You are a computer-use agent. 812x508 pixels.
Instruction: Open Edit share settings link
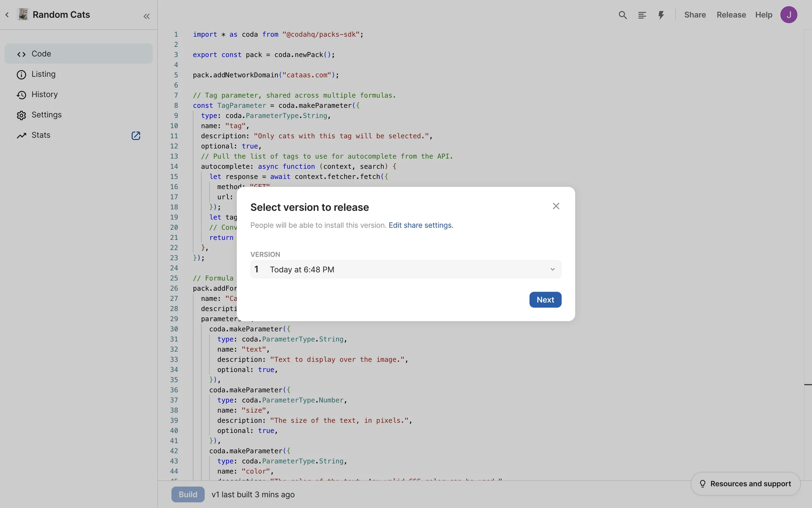(x=420, y=225)
